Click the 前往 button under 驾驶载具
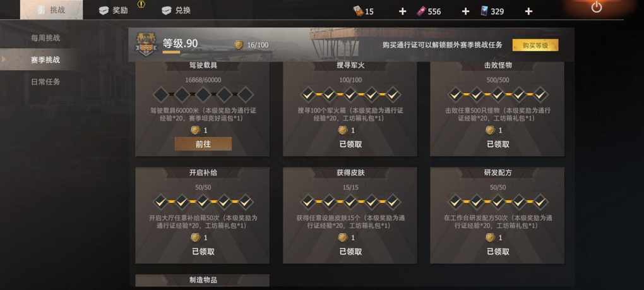The image size is (644, 290). 203,144
